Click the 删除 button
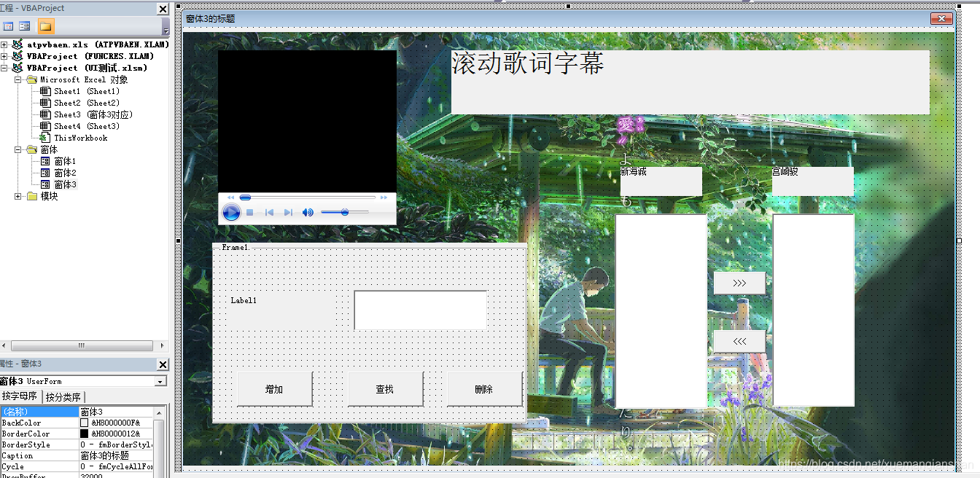 [x=485, y=389]
